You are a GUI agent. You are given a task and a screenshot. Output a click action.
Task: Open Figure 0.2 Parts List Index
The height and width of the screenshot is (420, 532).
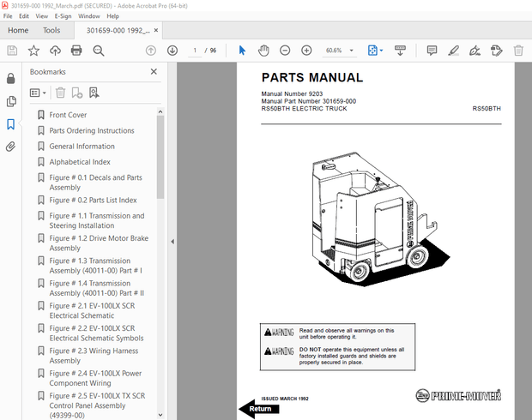tap(93, 200)
